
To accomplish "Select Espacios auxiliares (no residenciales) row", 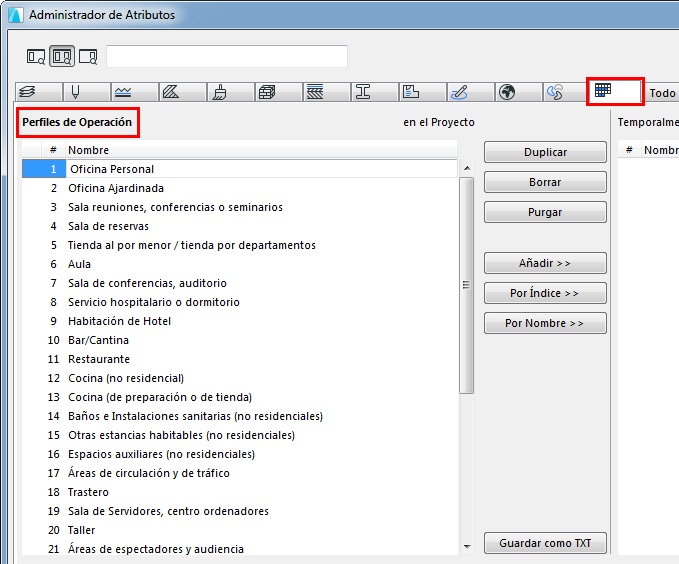I will pos(240,454).
